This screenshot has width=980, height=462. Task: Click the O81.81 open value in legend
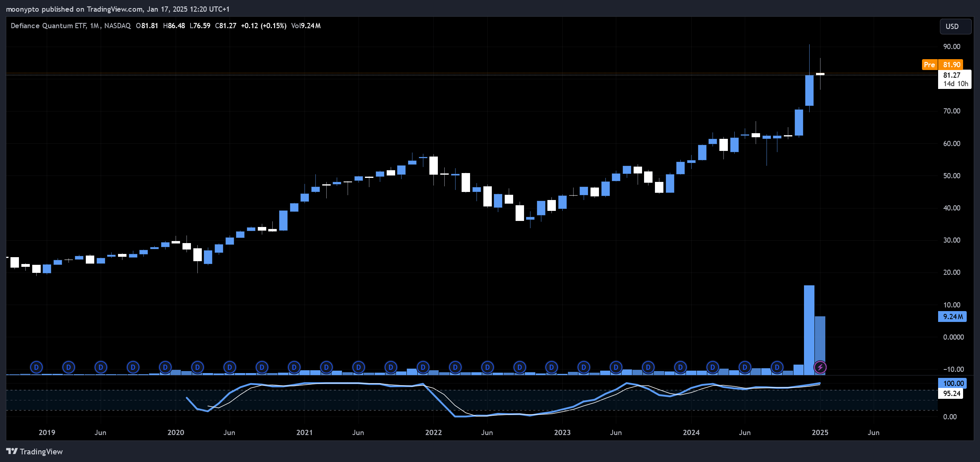[147, 26]
